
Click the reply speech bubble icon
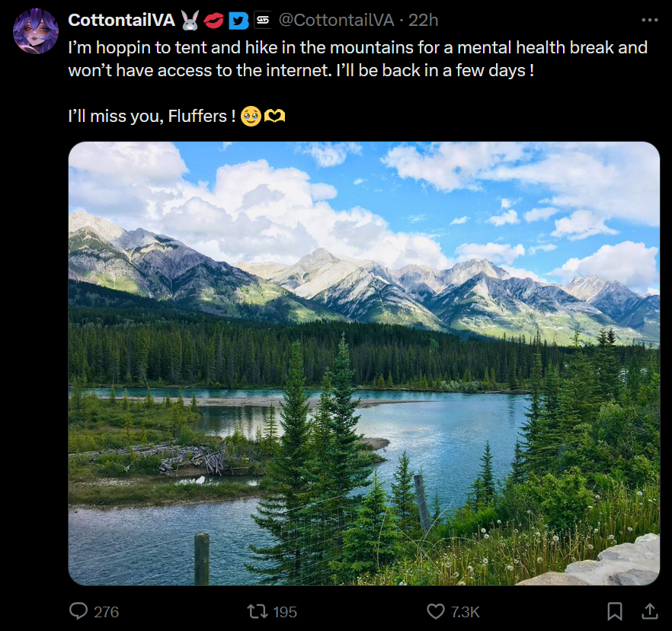tap(78, 611)
